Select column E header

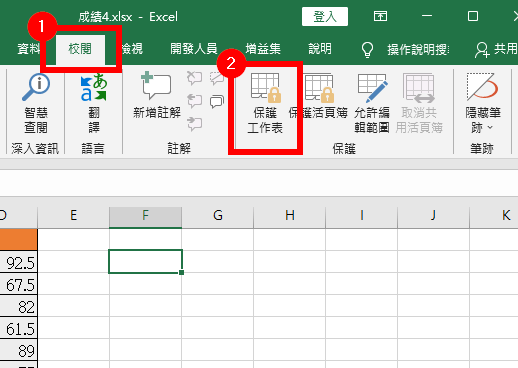pos(73,215)
